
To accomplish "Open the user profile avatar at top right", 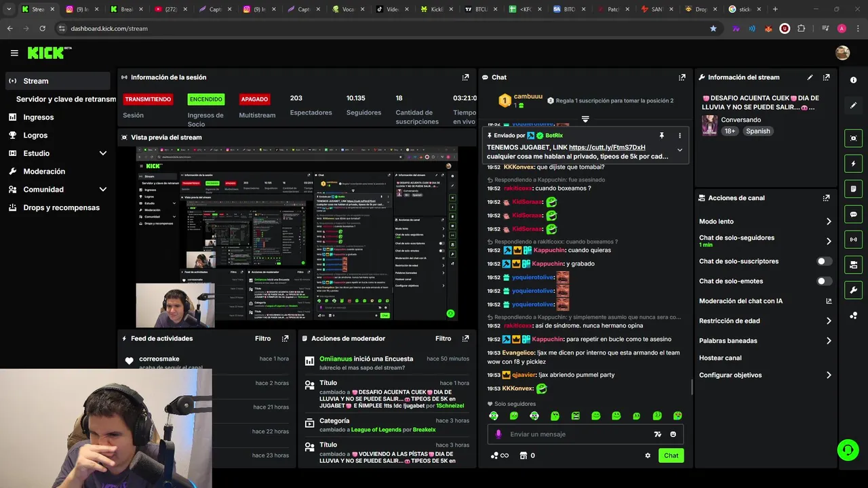I will click(x=843, y=53).
